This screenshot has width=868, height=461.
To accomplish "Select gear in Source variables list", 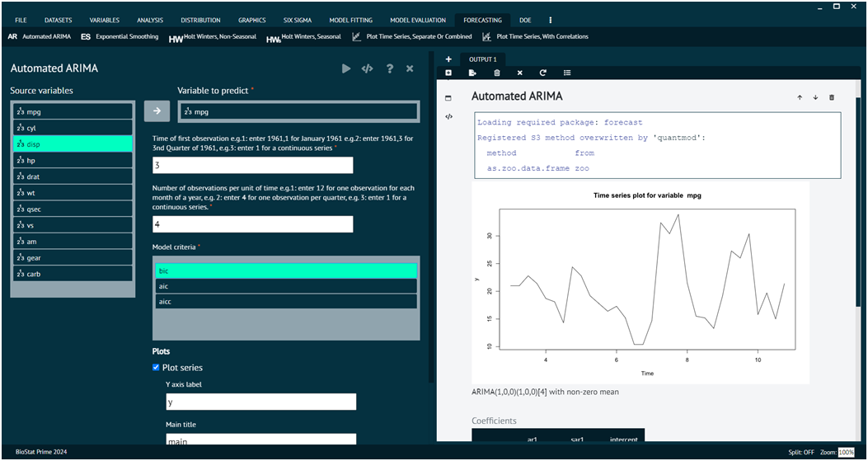I will click(73, 257).
